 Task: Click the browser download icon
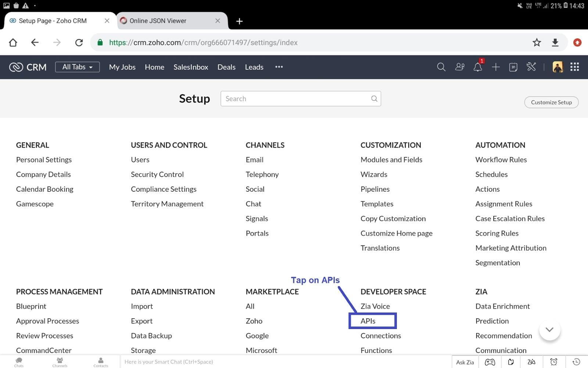click(x=555, y=42)
